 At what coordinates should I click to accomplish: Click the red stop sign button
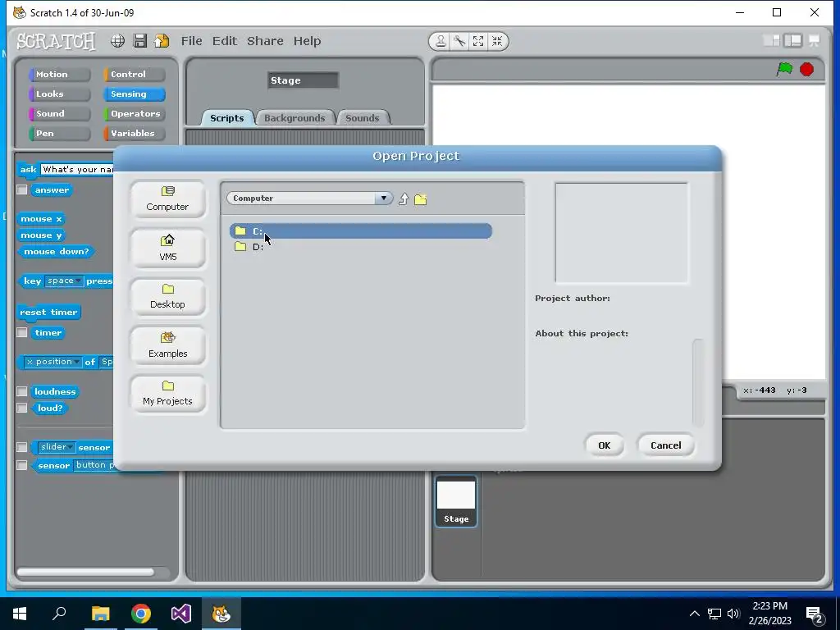807,69
